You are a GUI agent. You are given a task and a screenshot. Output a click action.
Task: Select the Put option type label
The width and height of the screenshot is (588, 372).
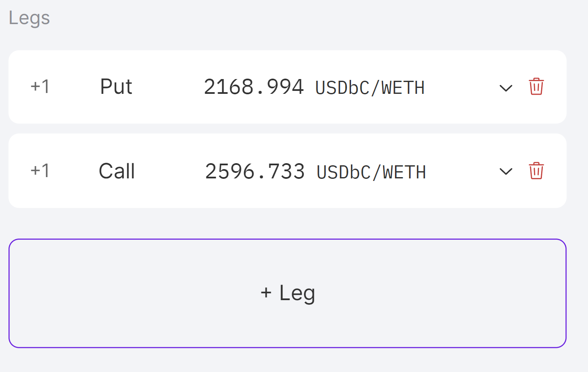[116, 87]
